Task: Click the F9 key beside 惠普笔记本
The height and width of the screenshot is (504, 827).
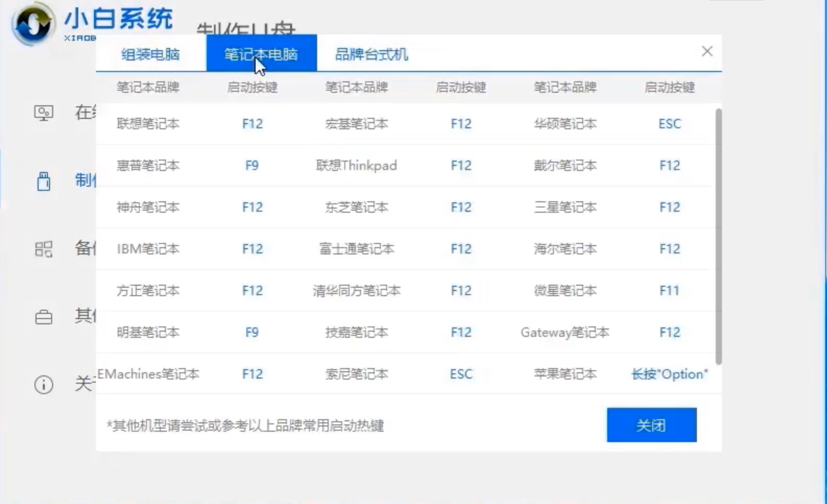Action: [x=252, y=165]
